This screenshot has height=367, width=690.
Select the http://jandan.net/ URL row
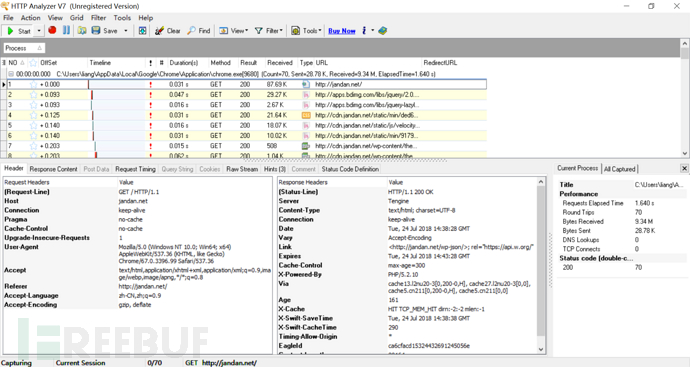click(339, 84)
